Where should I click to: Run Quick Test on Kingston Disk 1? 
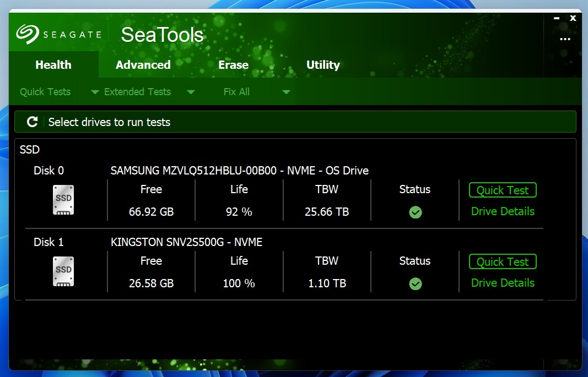pyautogui.click(x=503, y=262)
